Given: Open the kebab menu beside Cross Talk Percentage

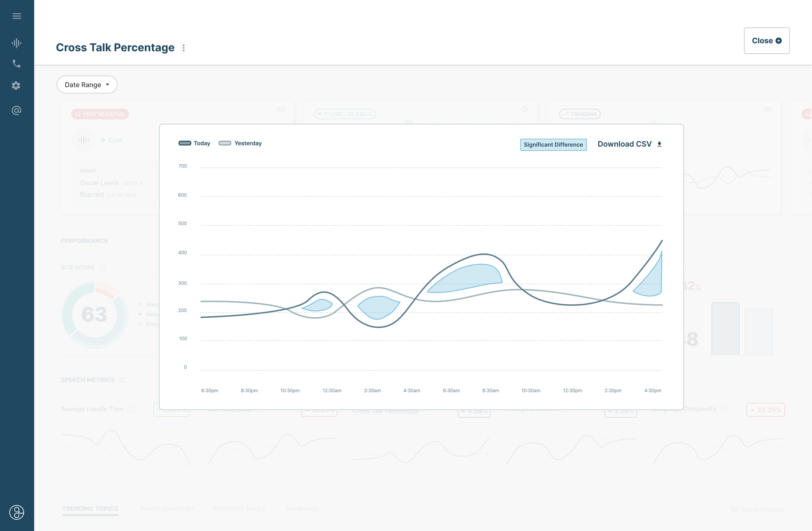Looking at the screenshot, I should tap(184, 47).
